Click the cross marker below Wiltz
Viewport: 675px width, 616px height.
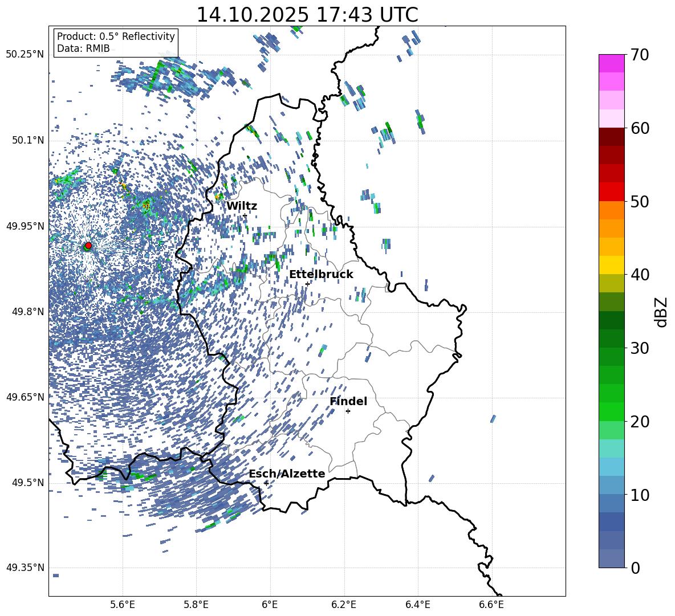(245, 215)
